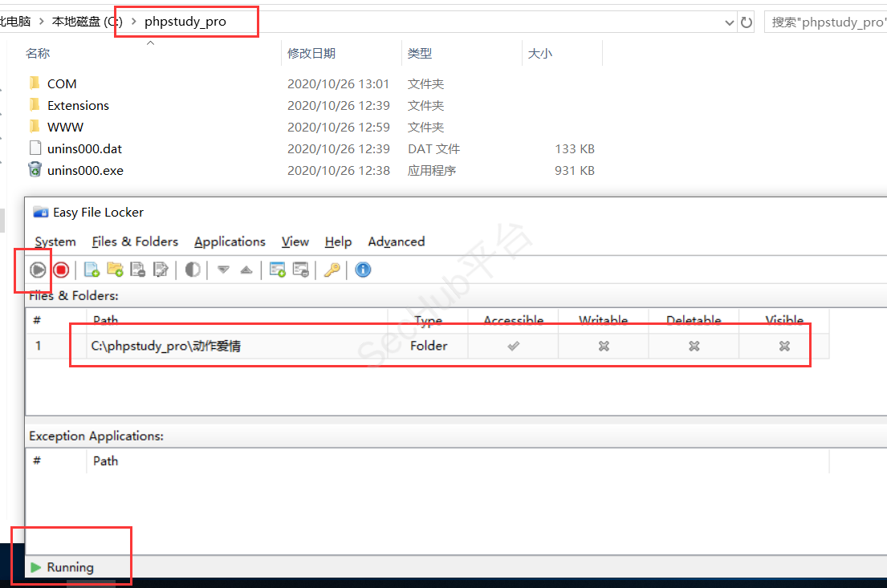This screenshot has width=887, height=588.
Task: Click the unins000.exe recycle-bin icon
Action: click(x=35, y=169)
